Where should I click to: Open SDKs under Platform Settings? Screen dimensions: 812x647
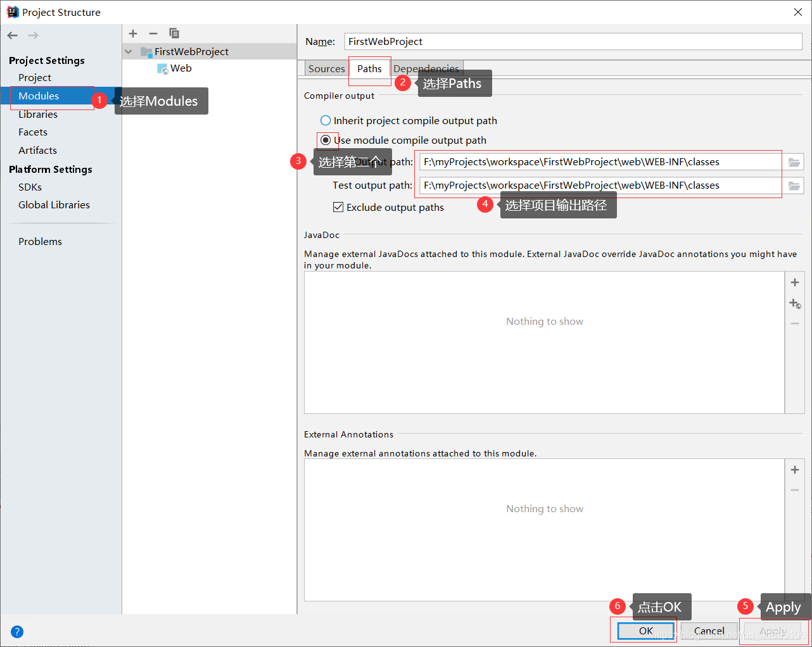(x=30, y=187)
